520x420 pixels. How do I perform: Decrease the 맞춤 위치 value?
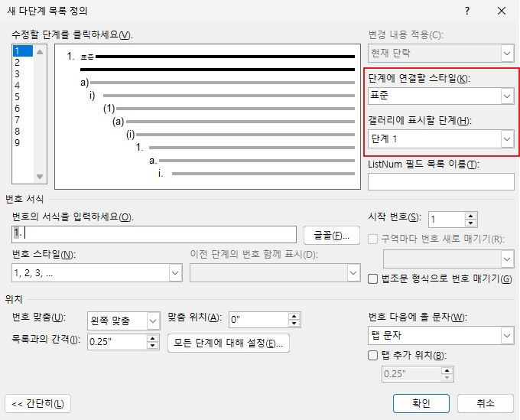click(x=294, y=324)
